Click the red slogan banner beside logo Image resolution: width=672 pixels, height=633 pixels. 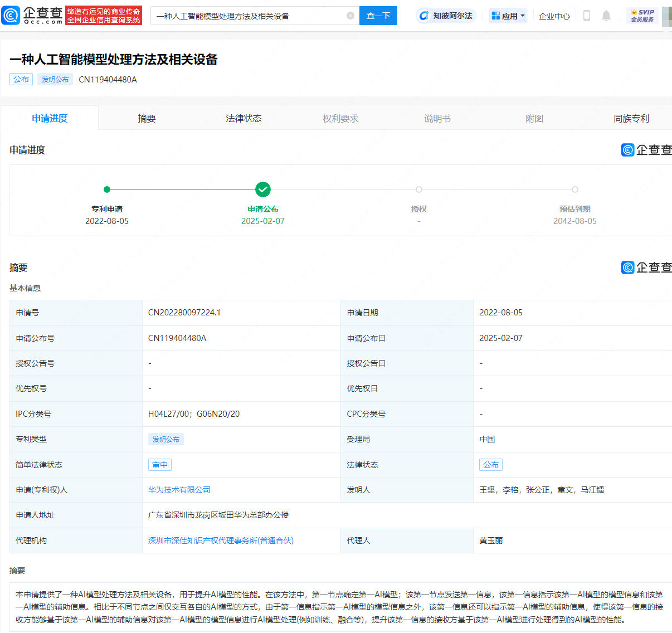point(104,16)
